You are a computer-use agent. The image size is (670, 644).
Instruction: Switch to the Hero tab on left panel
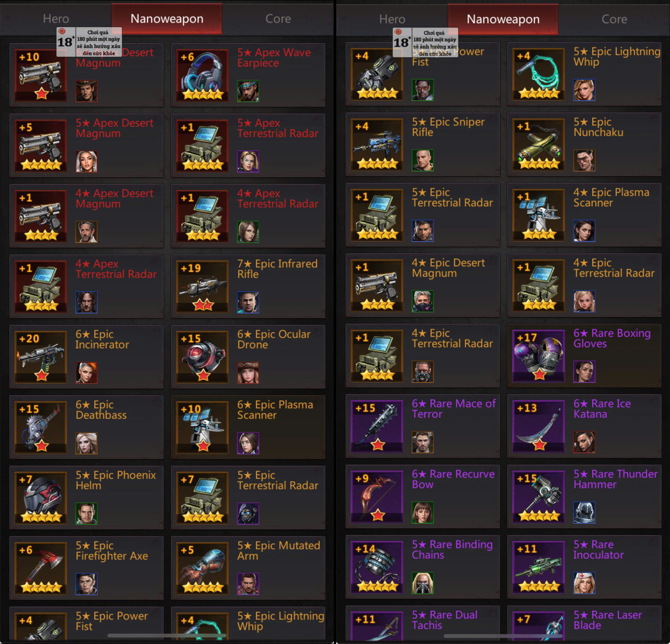(x=56, y=19)
